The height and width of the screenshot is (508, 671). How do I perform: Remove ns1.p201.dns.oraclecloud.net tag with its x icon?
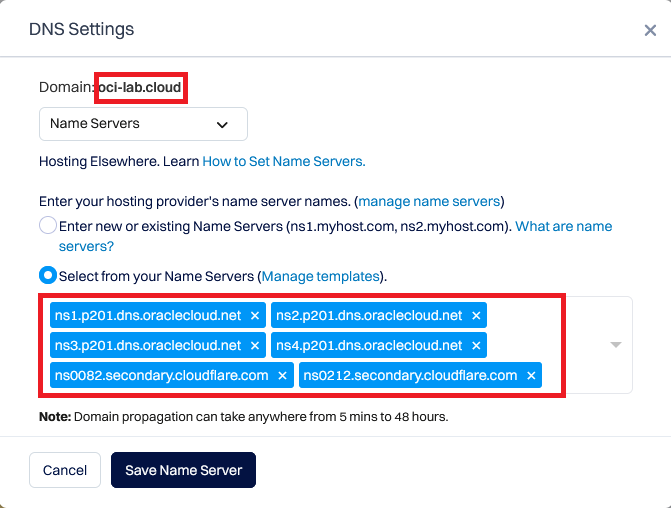(255, 315)
